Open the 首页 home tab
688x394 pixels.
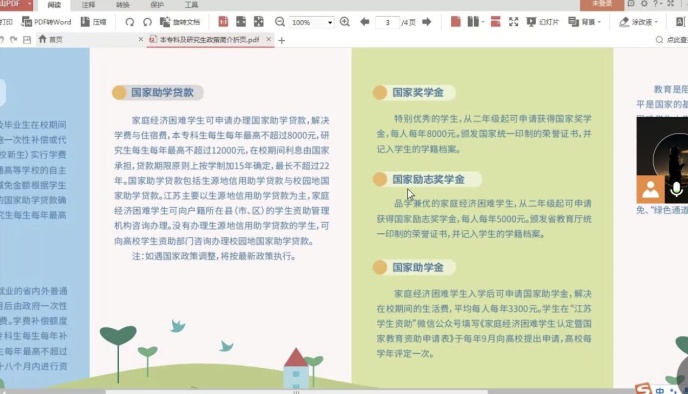50,39
